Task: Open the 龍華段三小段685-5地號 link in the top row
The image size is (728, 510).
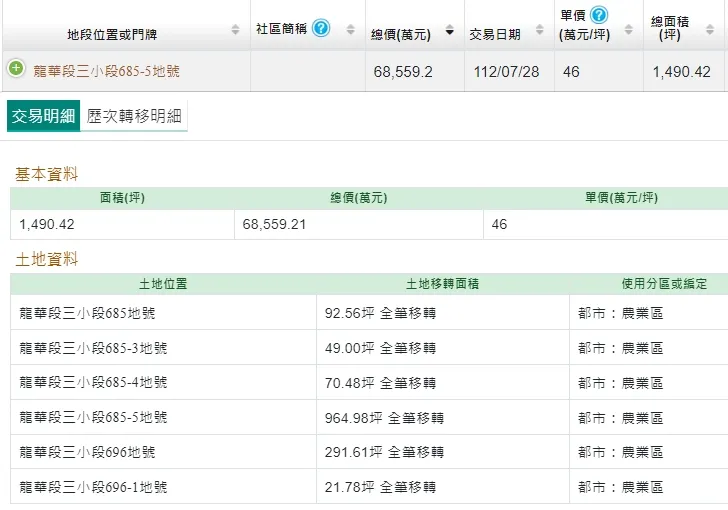Action: (x=107, y=72)
